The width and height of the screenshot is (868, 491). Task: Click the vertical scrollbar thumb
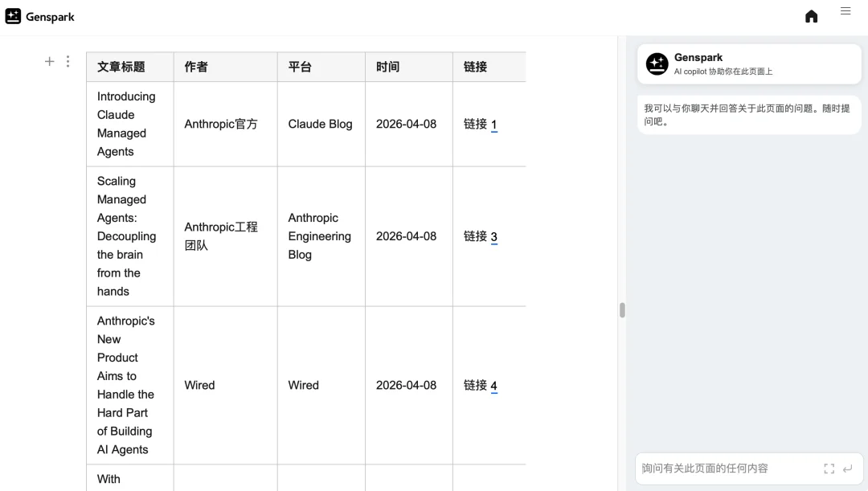point(622,310)
